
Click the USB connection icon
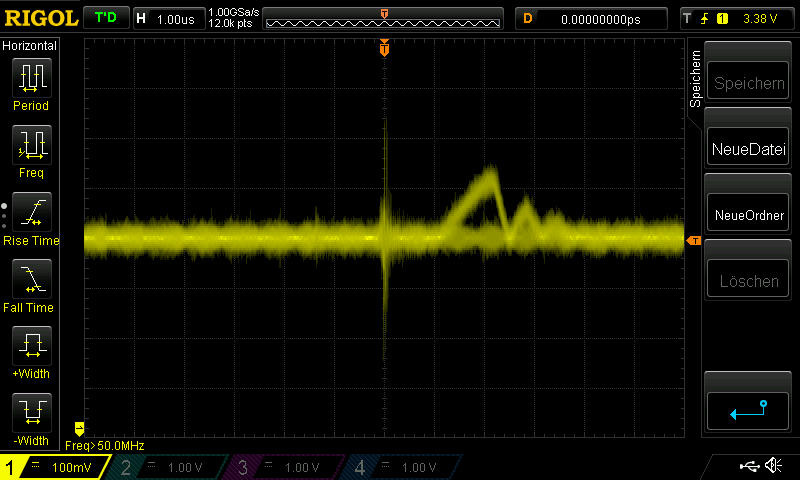749,465
